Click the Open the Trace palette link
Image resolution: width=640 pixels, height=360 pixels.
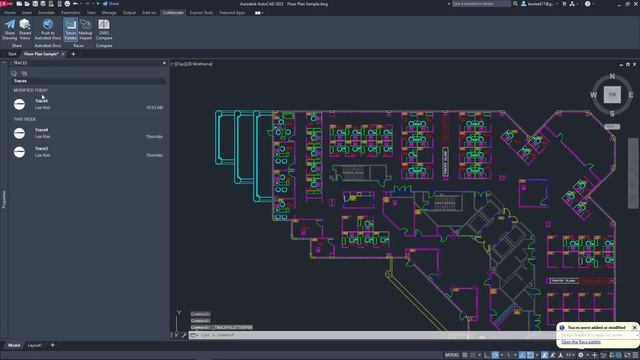tap(581, 342)
